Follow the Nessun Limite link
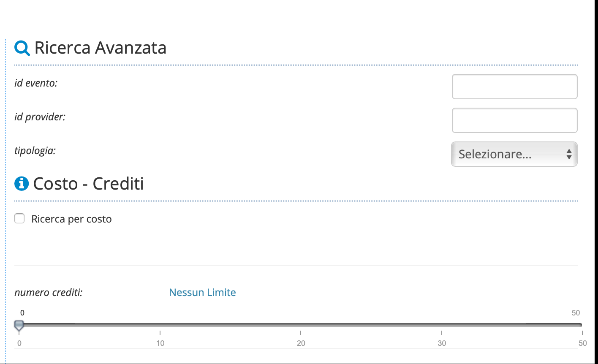Image resolution: width=598 pixels, height=364 pixels. (202, 292)
